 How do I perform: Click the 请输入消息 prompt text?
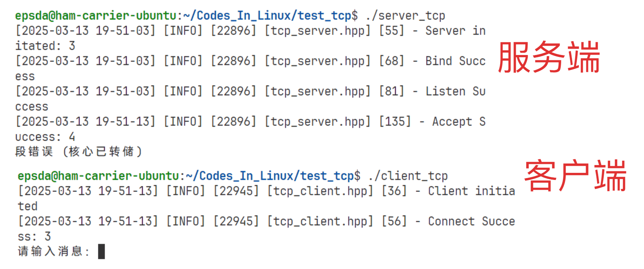(x=53, y=251)
